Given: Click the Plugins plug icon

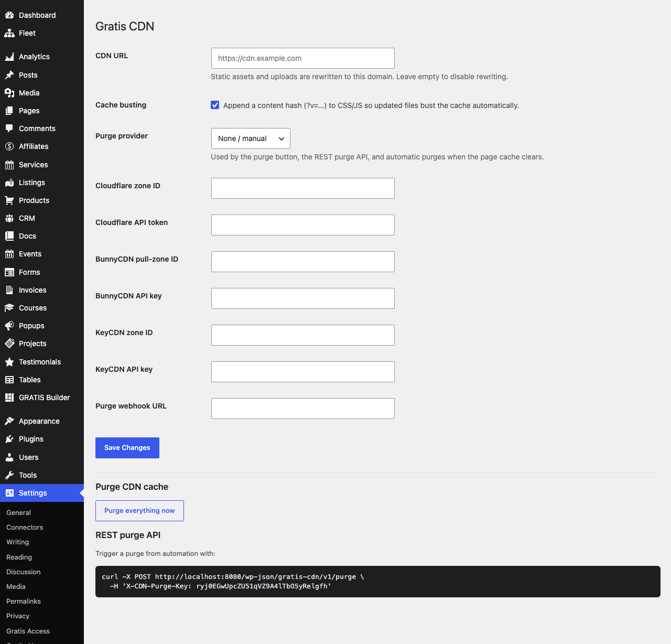Looking at the screenshot, I should tap(9, 439).
